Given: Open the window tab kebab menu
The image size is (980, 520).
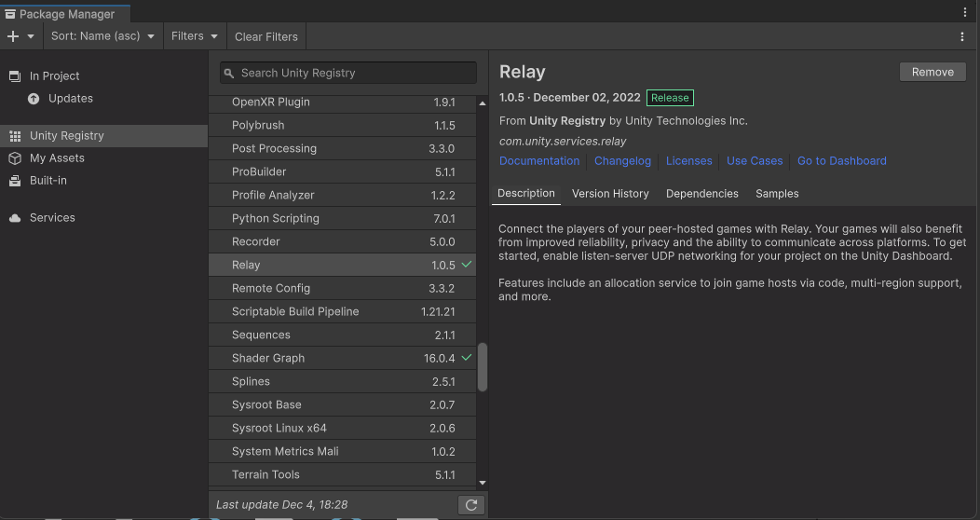Looking at the screenshot, I should (x=965, y=12).
